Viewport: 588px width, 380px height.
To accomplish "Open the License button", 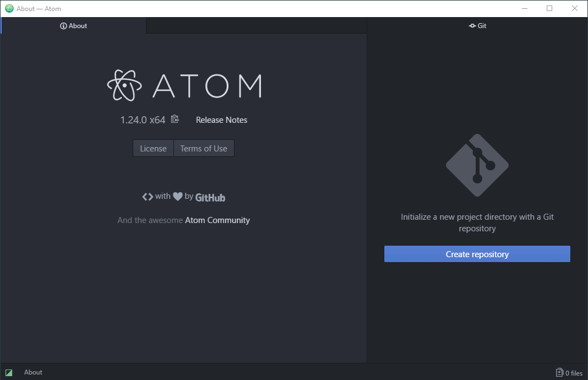I will coord(153,149).
